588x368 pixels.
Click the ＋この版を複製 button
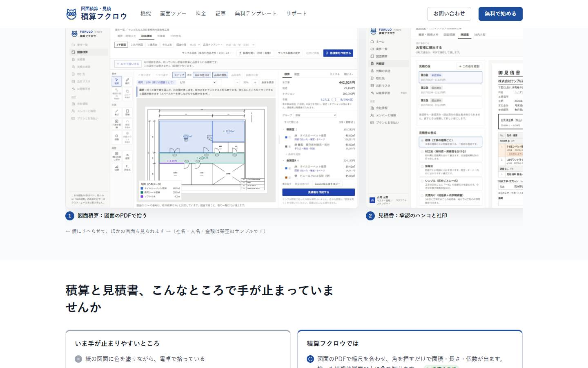point(469,66)
